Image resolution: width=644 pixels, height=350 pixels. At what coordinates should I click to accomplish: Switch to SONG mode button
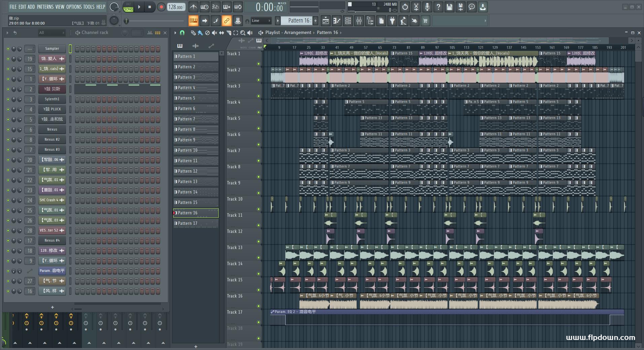pos(129,9)
